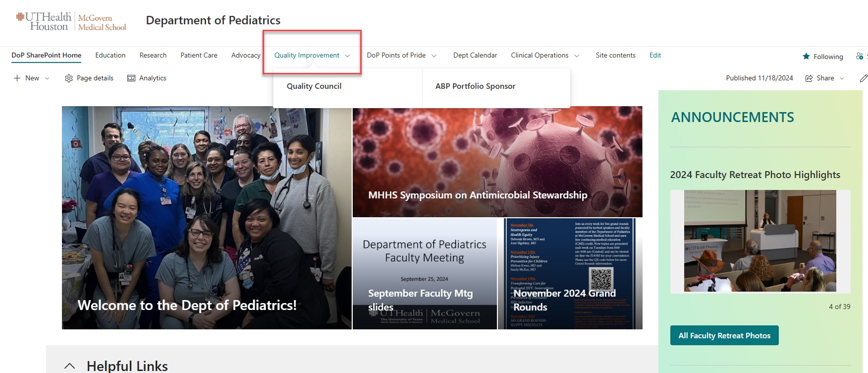Click the Following star icon
The image size is (868, 373).
[x=806, y=57]
